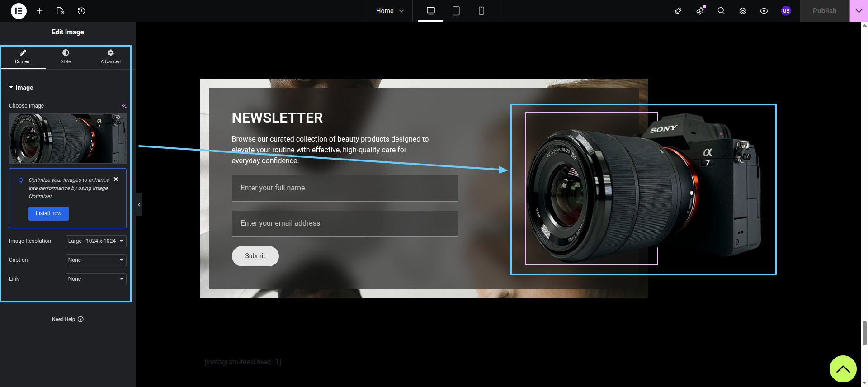Click the rocket launch icon
This screenshot has width=868, height=387.
[x=678, y=11]
